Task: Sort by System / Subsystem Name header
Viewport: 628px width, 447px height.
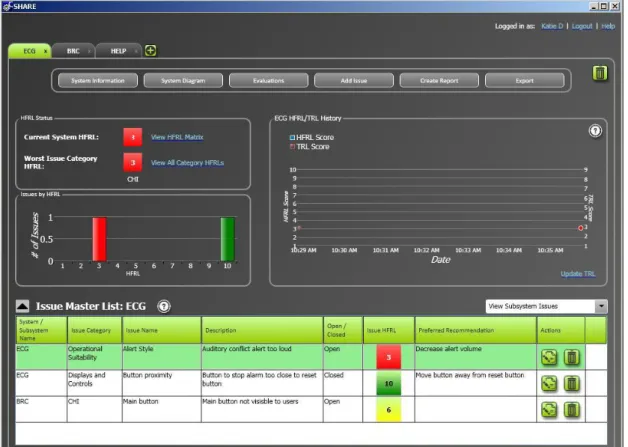Action: [41, 330]
